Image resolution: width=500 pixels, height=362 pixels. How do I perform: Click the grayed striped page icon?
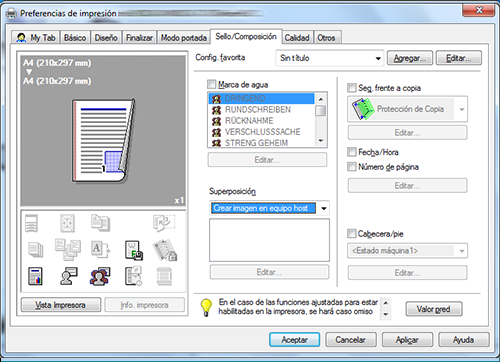[x=164, y=276]
